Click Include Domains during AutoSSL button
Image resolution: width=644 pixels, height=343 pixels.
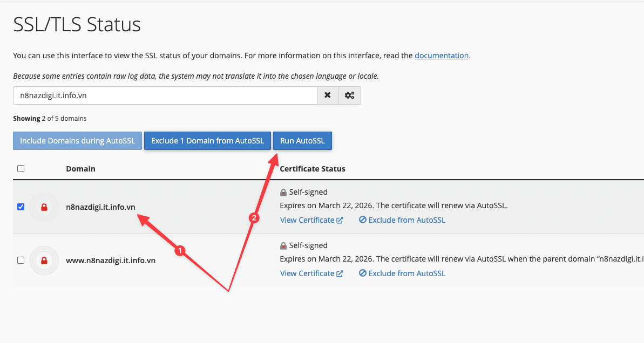tap(77, 141)
